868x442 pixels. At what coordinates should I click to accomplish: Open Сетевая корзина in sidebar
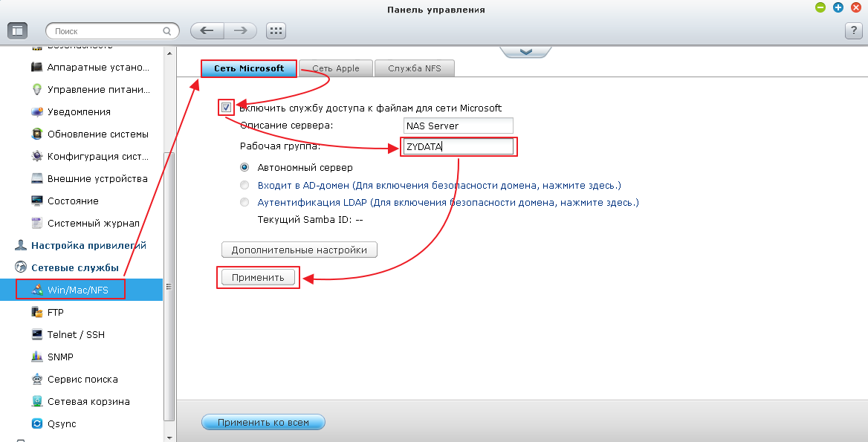click(x=90, y=402)
